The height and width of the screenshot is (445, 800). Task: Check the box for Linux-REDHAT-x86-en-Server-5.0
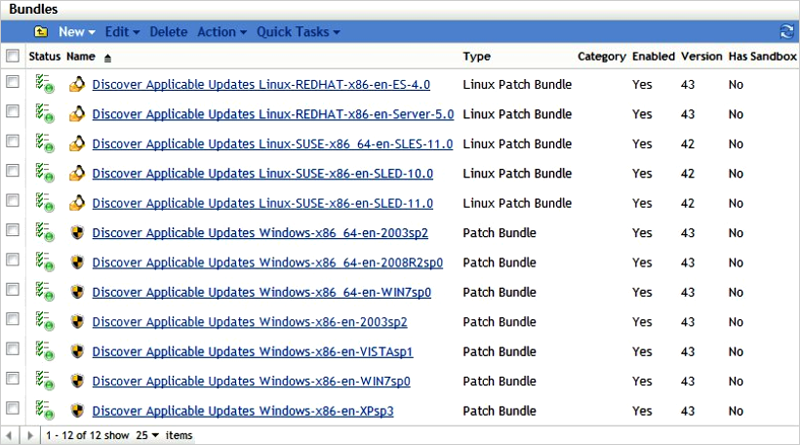point(12,111)
